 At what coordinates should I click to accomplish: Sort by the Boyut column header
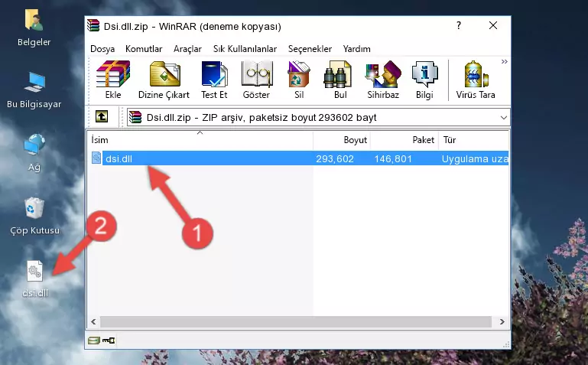pyautogui.click(x=342, y=140)
